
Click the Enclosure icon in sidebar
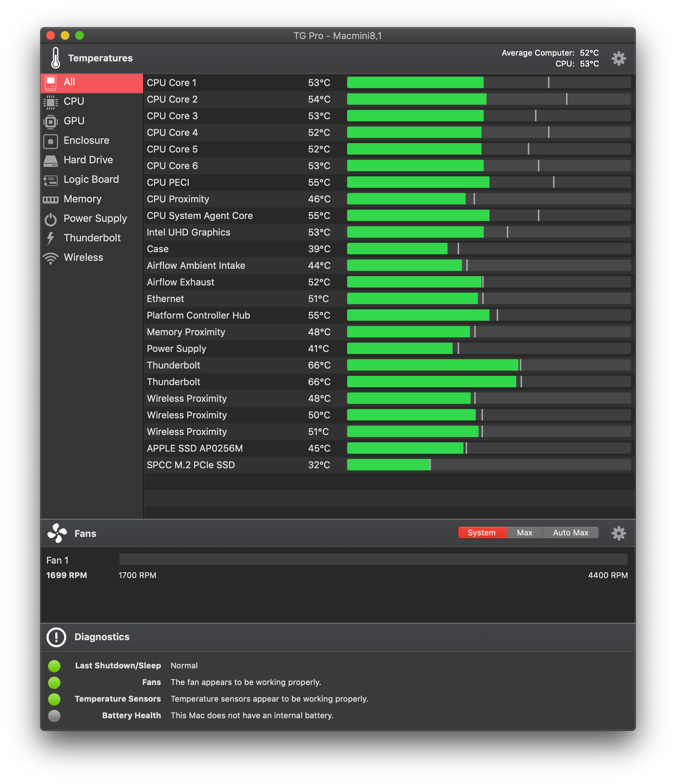click(51, 141)
